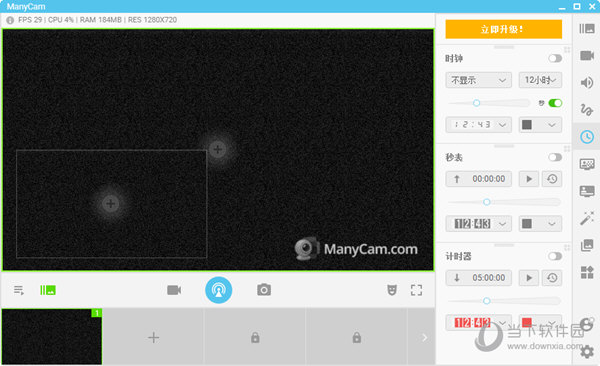
Task: Reset the stopwatch
Action: (552, 179)
